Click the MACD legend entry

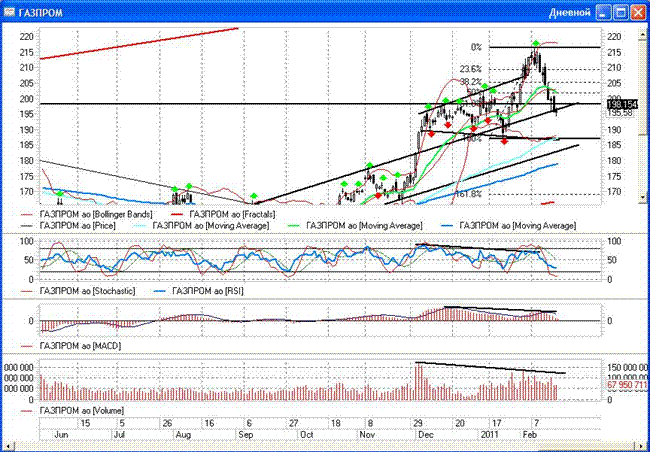point(71,345)
